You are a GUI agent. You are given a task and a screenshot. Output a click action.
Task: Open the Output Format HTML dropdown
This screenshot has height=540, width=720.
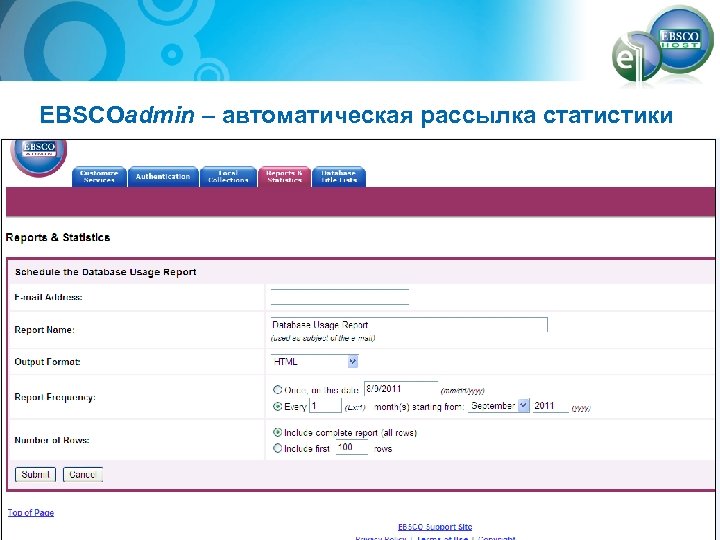315,362
